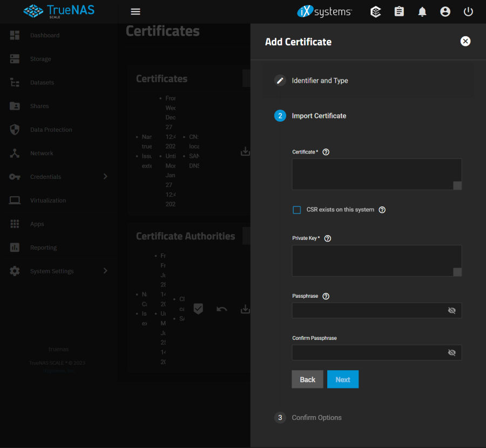Go to Data Protection in sidebar
The width and height of the screenshot is (486, 448).
51,130
